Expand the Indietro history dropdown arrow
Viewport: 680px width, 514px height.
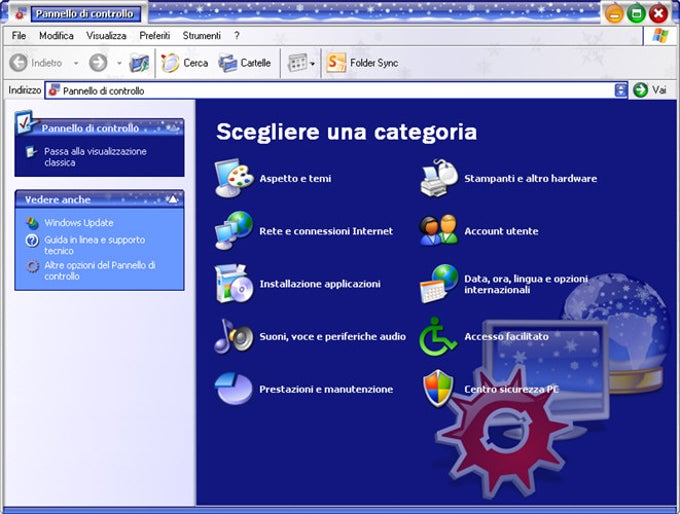[76, 63]
